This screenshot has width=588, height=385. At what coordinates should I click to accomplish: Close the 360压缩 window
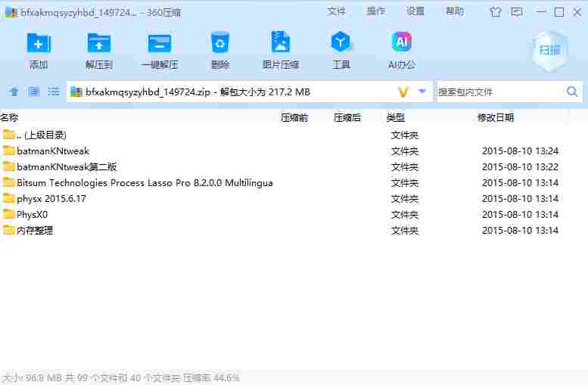(577, 12)
